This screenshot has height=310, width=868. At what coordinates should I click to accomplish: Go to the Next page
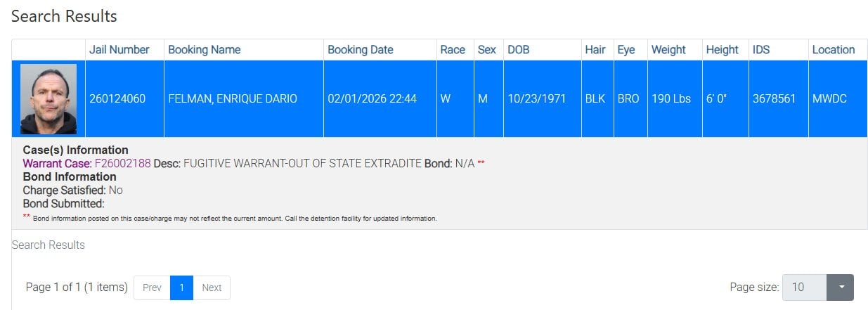pos(212,288)
